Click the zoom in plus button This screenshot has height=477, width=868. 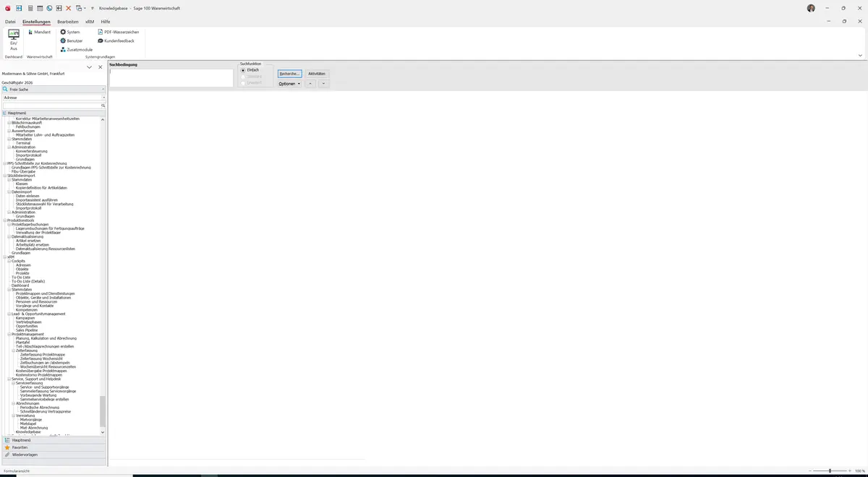pos(850,470)
